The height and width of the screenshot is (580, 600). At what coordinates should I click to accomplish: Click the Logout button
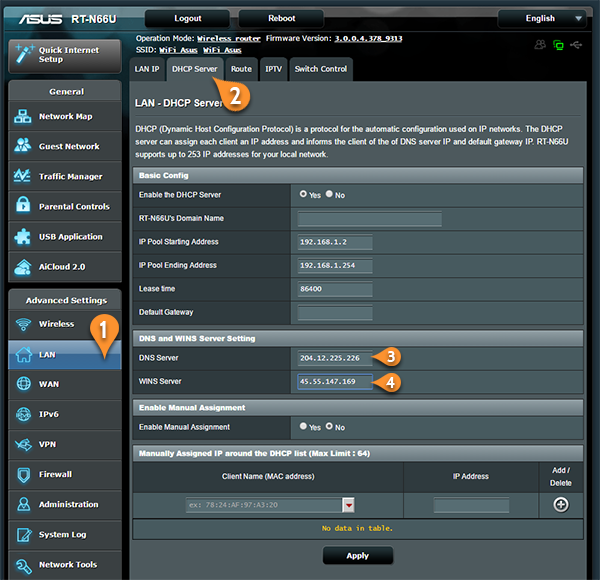tap(188, 18)
